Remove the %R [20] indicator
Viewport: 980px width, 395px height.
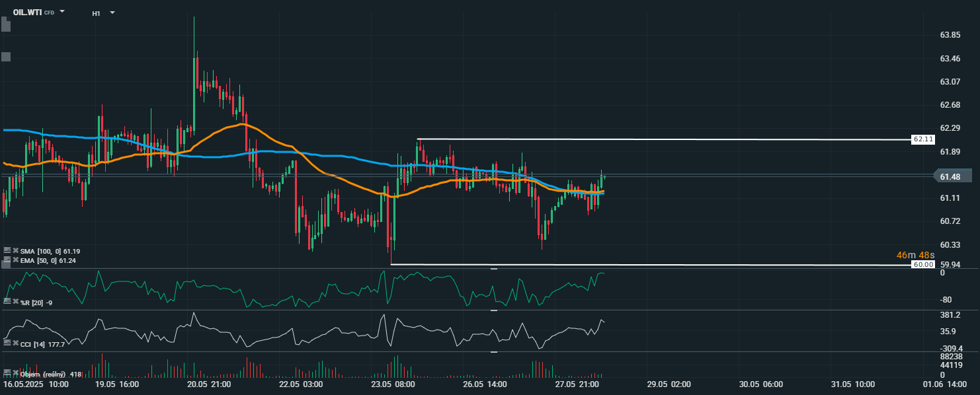point(15,301)
